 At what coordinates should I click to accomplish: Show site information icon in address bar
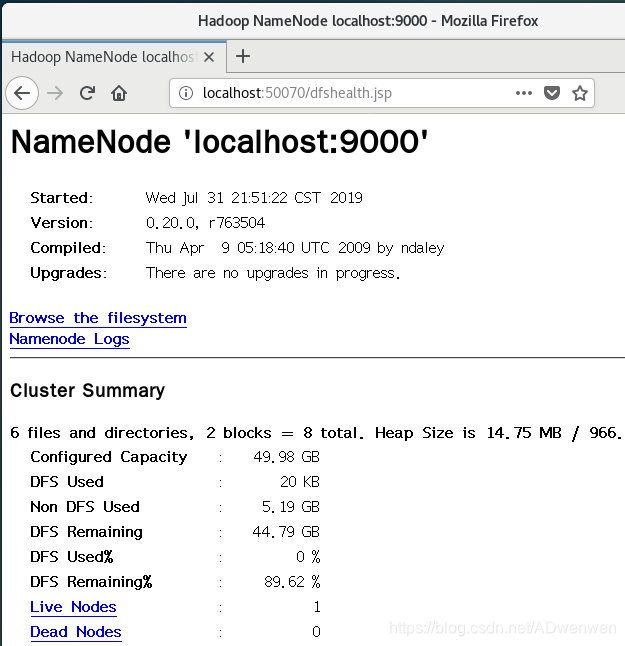pos(185,93)
